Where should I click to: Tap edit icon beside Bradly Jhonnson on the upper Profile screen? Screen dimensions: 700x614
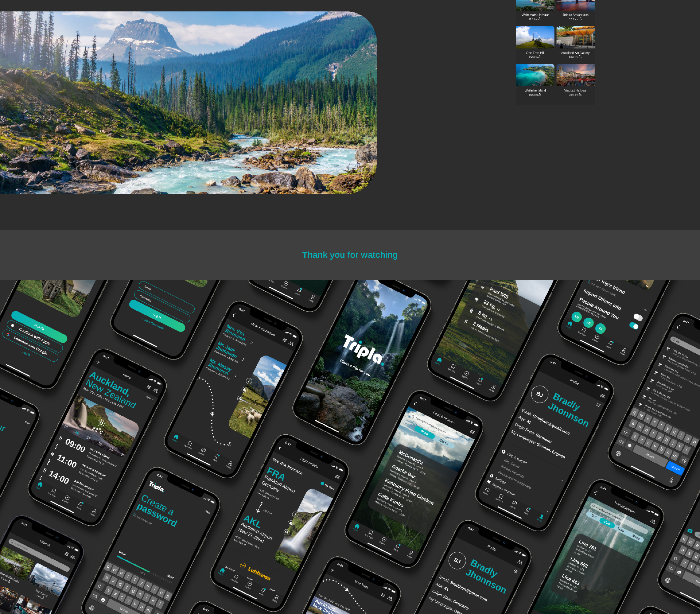(598, 405)
